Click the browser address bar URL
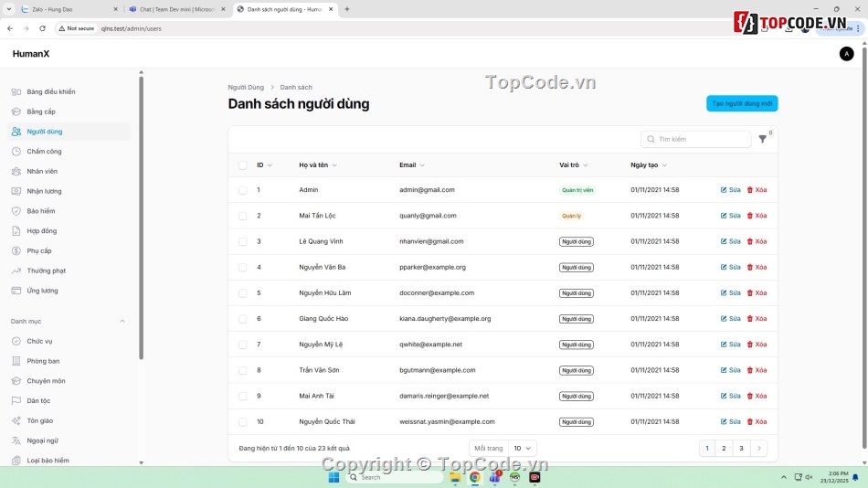The image size is (868, 488). point(132,28)
